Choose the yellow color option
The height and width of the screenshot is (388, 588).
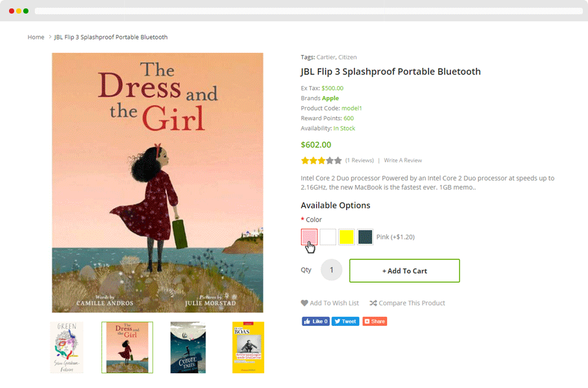(x=346, y=237)
